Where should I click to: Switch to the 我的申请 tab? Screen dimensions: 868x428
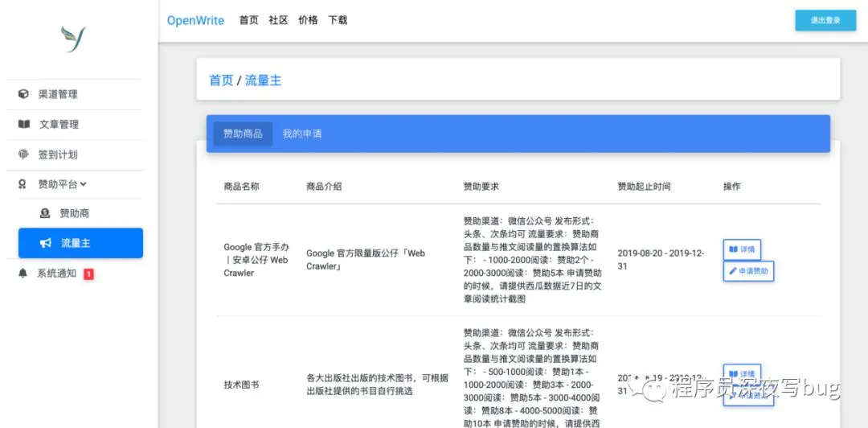tap(301, 134)
